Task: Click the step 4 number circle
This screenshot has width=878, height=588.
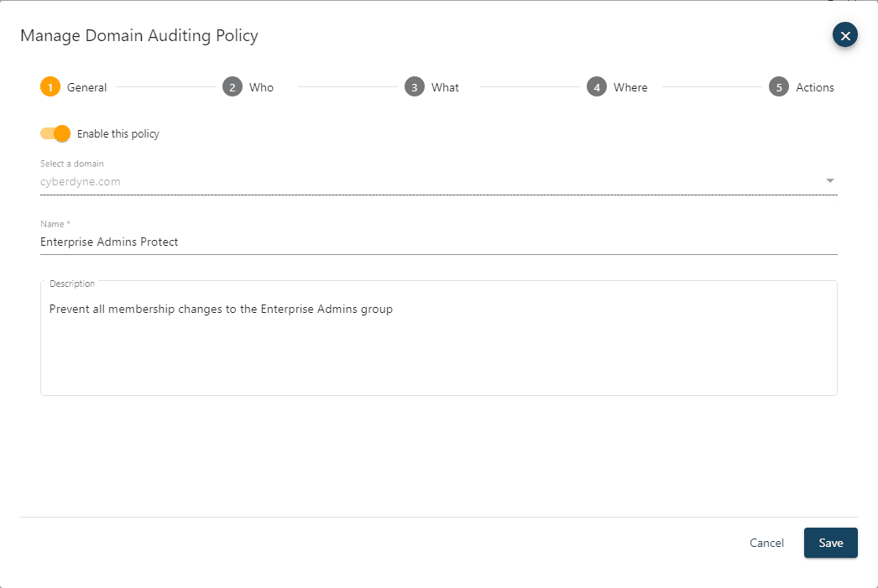Action: click(597, 87)
